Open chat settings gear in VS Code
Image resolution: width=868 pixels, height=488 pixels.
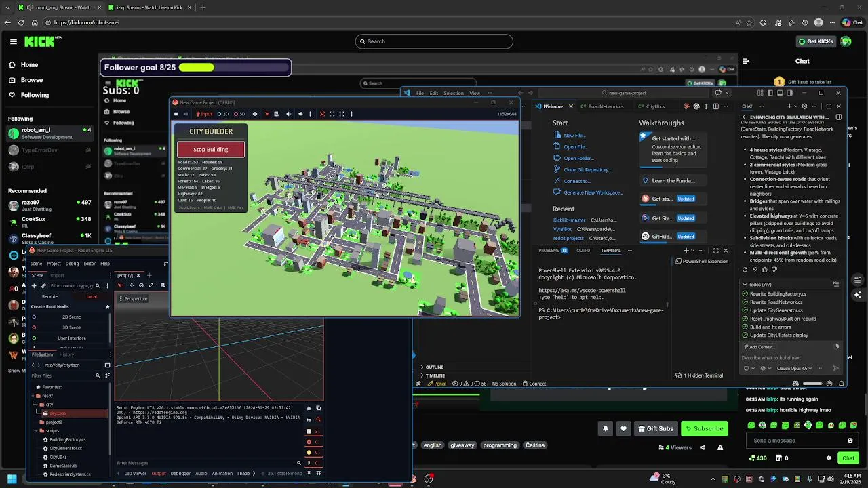pos(805,106)
